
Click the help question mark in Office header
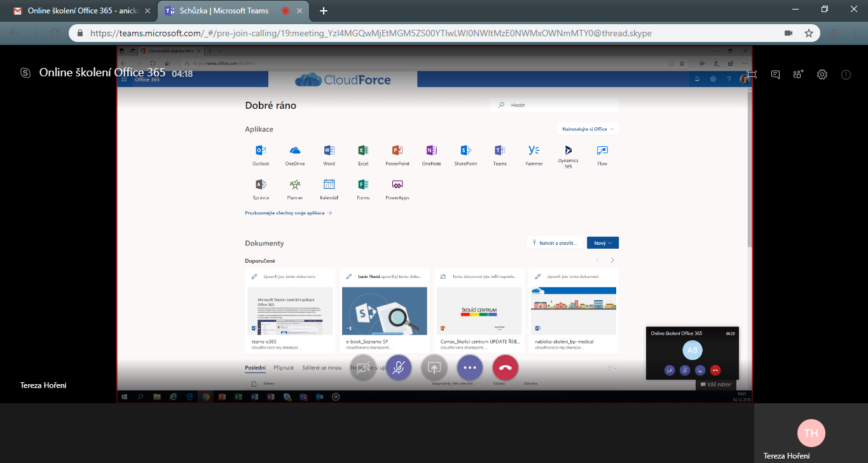729,79
